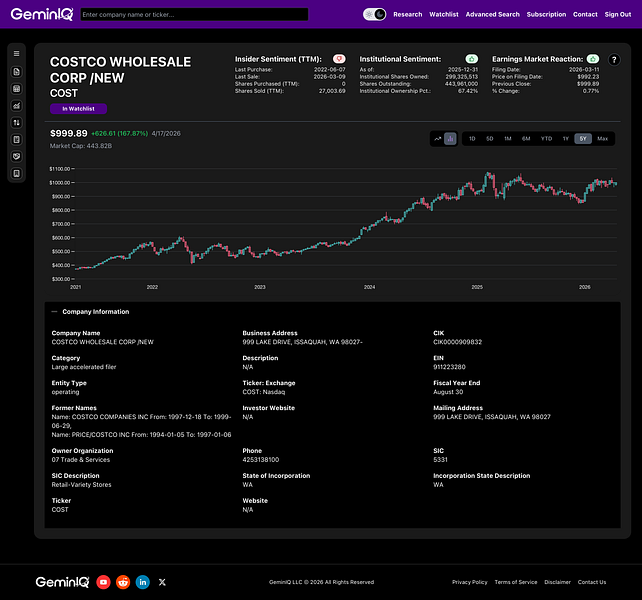Click the Shares Sold (TTM) 27,003.69 value

[x=332, y=91]
